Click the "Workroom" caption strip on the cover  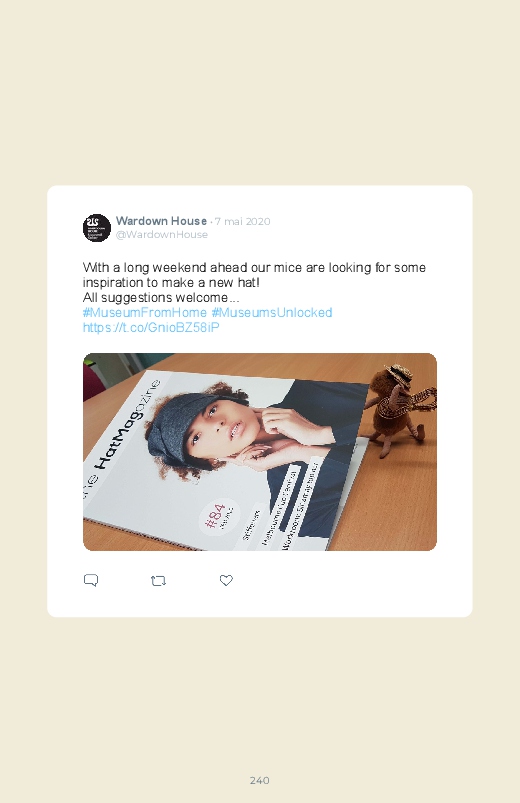(301, 505)
